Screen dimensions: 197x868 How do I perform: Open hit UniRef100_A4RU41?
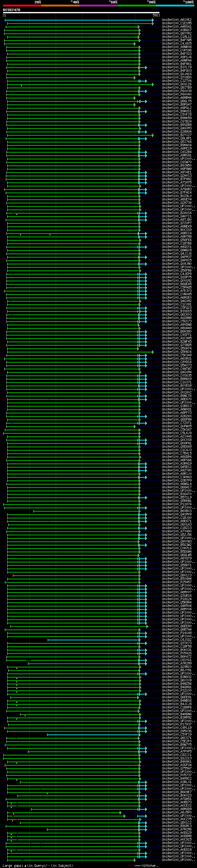[x=177, y=26]
